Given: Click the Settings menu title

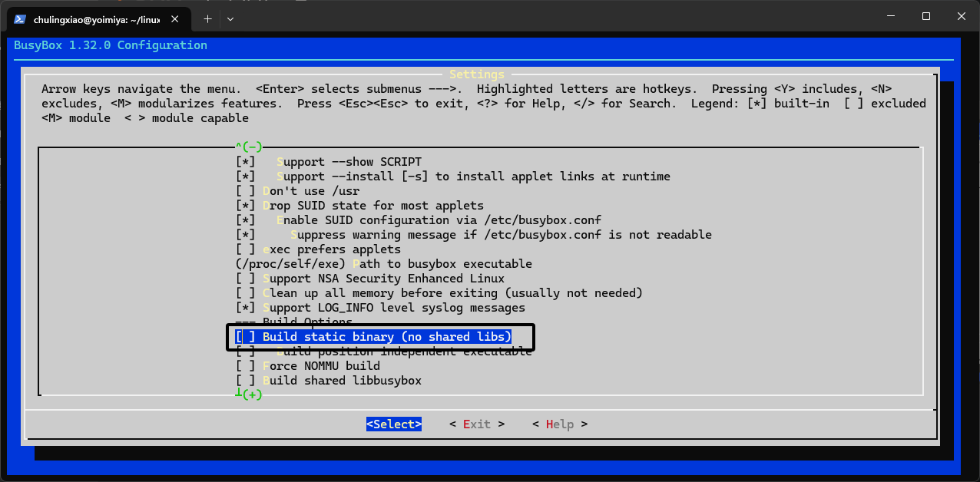Looking at the screenshot, I should [x=477, y=74].
